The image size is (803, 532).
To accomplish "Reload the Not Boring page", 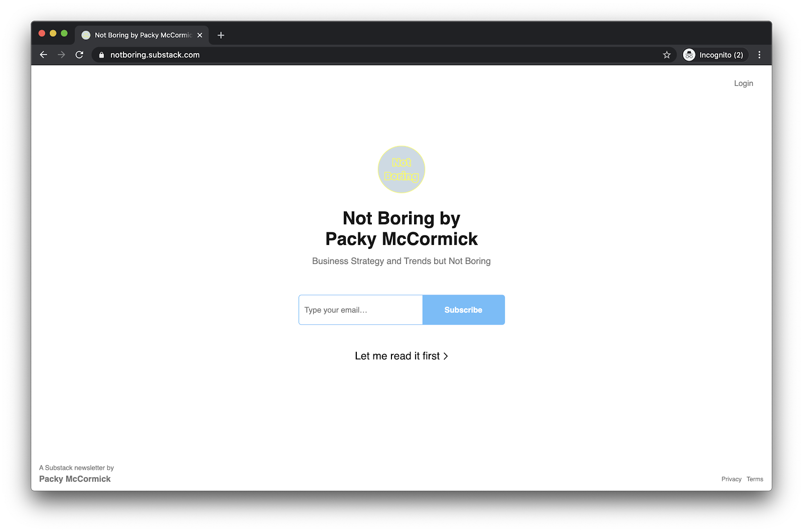I will click(x=79, y=55).
